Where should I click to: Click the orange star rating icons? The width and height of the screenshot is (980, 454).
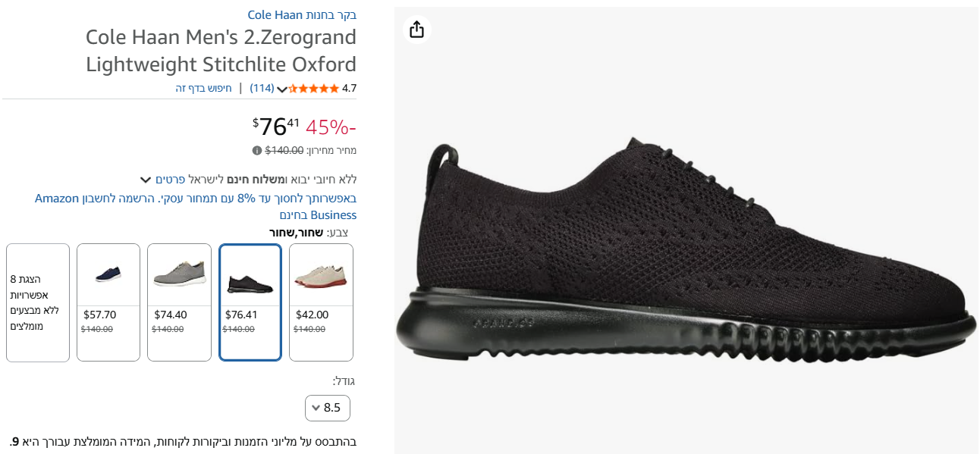point(314,89)
